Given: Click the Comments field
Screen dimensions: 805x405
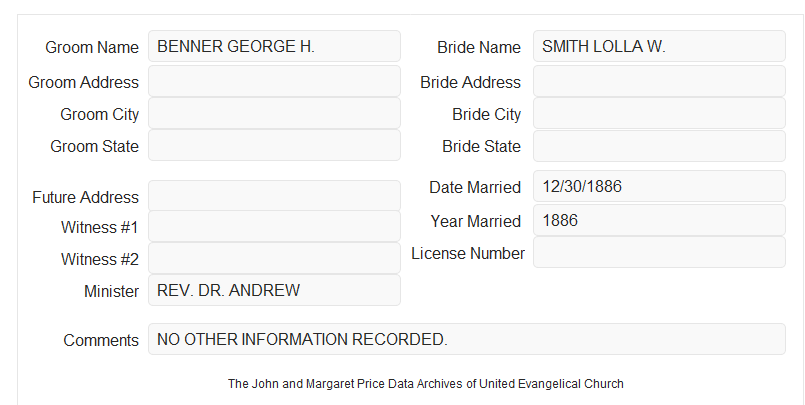Looking at the screenshot, I should click(x=467, y=339).
